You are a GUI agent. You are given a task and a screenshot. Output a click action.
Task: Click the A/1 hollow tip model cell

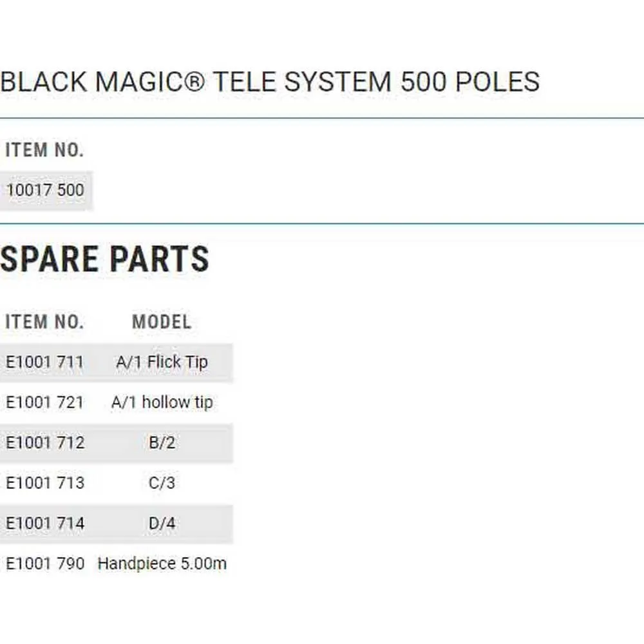tap(162, 402)
